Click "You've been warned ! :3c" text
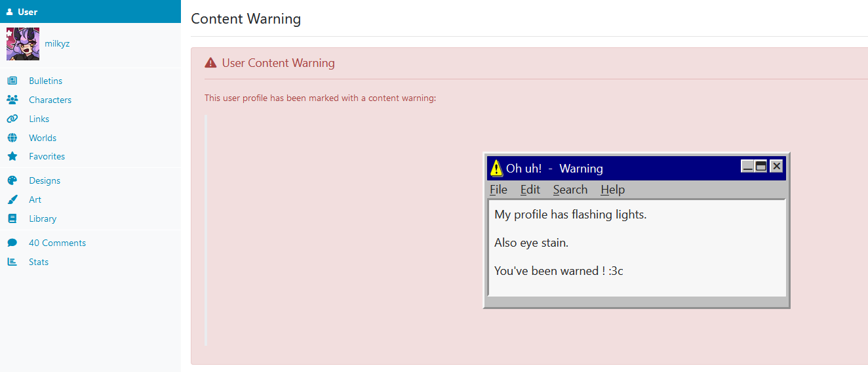 coord(559,270)
